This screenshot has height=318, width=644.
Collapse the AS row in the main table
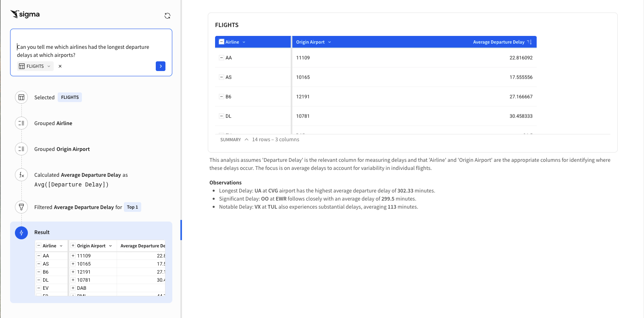coord(221,77)
